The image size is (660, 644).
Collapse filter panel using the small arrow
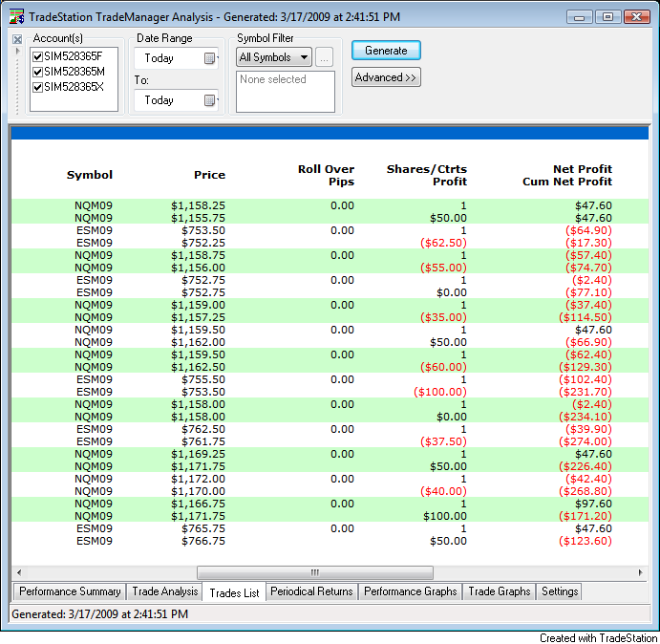point(17,52)
